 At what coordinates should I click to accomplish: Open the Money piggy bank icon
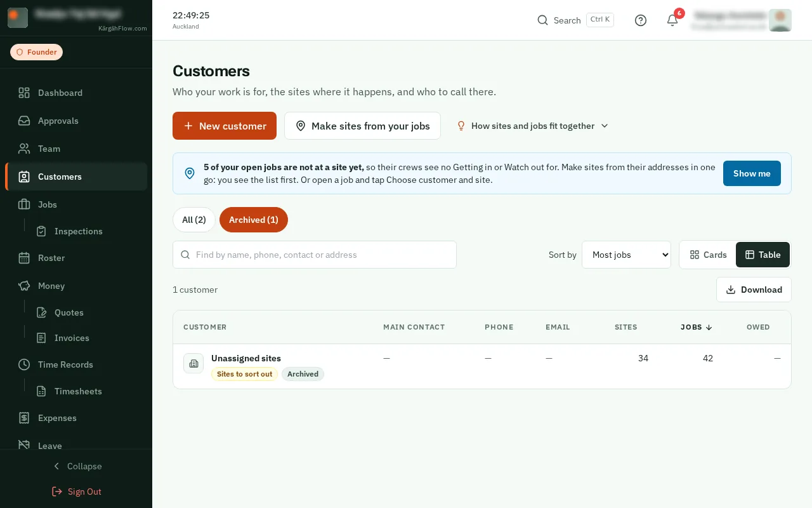pos(24,286)
